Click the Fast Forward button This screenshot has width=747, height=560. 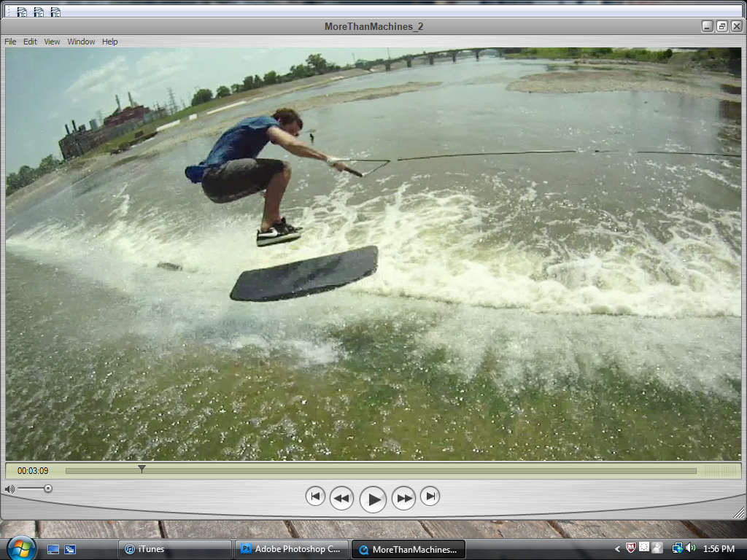click(403, 499)
